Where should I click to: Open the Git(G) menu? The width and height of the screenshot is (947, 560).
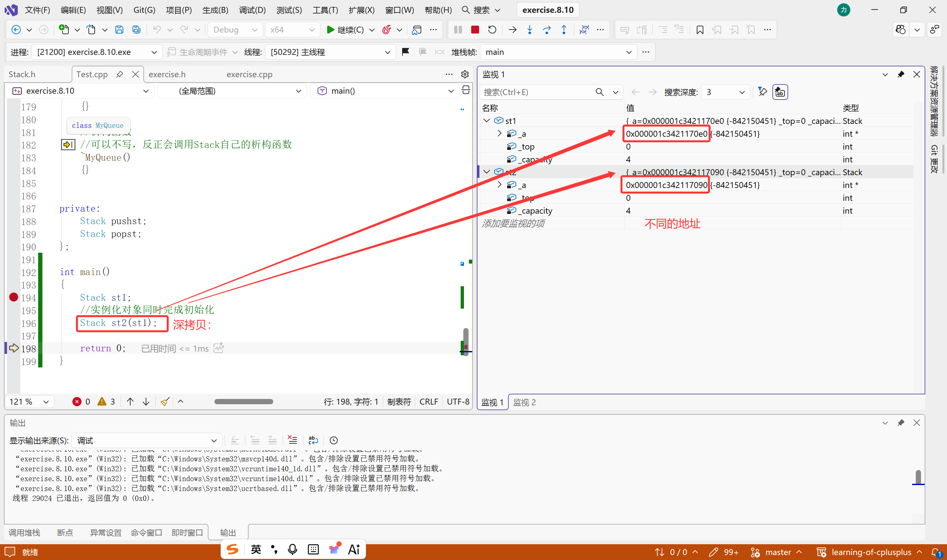click(144, 10)
